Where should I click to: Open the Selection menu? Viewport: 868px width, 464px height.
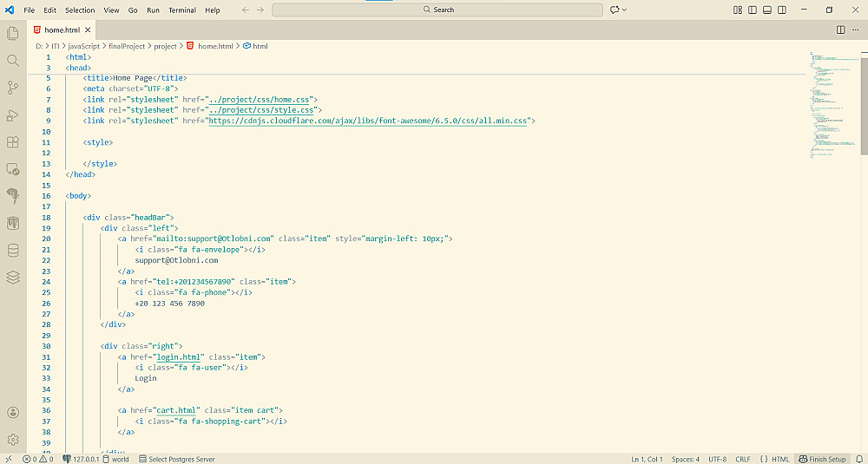click(80, 10)
